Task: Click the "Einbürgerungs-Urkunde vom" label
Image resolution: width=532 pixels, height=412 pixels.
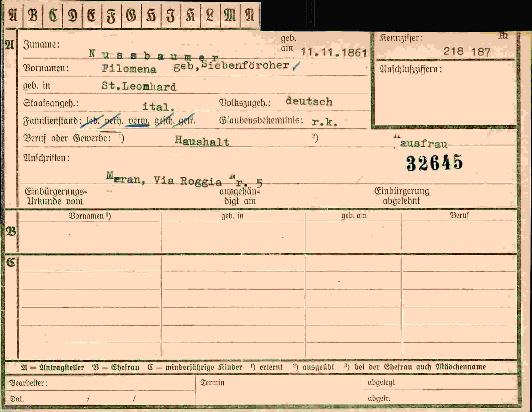Action: [x=56, y=196]
